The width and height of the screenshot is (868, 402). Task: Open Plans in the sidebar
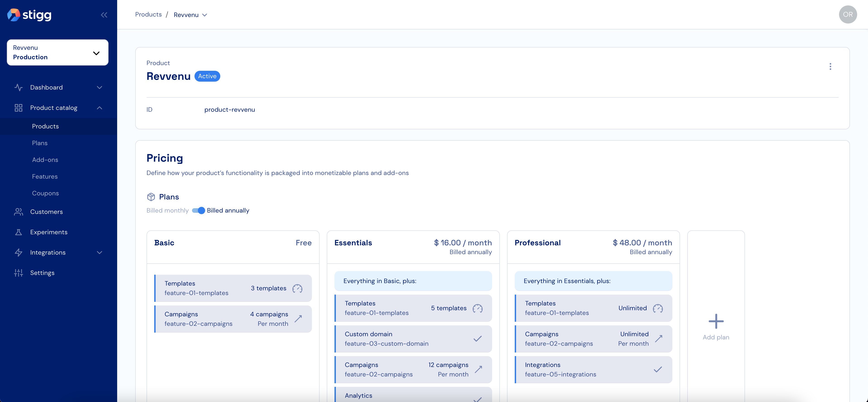(x=40, y=143)
